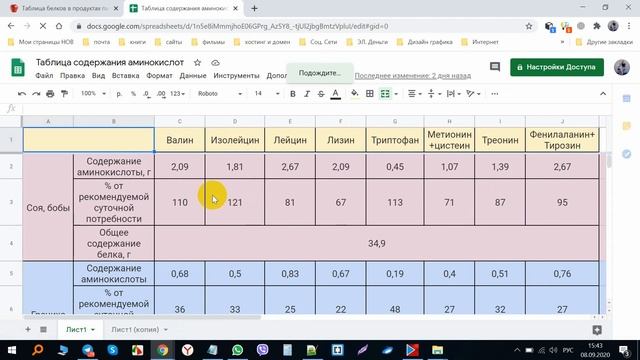Open Calendar side panel icon
This screenshot has width=640, height=360.
627,99
